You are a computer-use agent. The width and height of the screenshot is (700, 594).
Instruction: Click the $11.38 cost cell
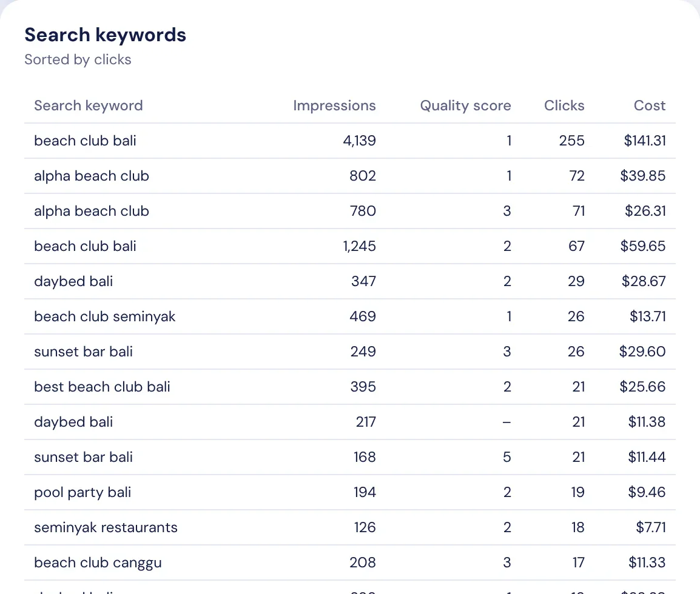coord(647,422)
